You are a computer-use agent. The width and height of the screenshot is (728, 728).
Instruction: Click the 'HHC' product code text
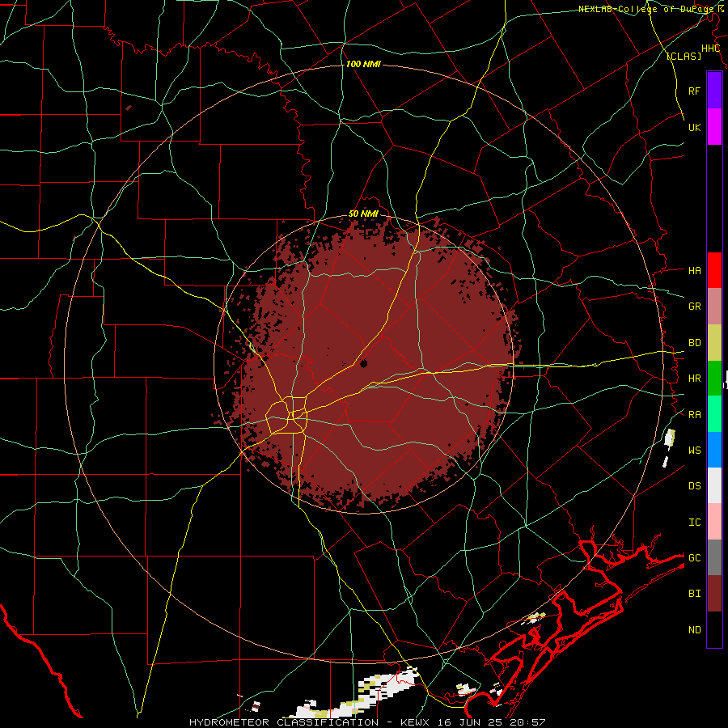710,49
